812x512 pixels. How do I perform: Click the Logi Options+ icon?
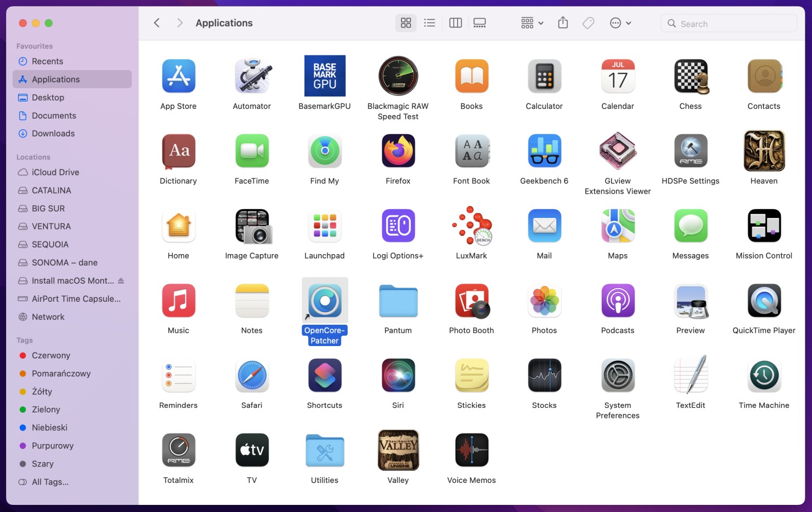[398, 226]
